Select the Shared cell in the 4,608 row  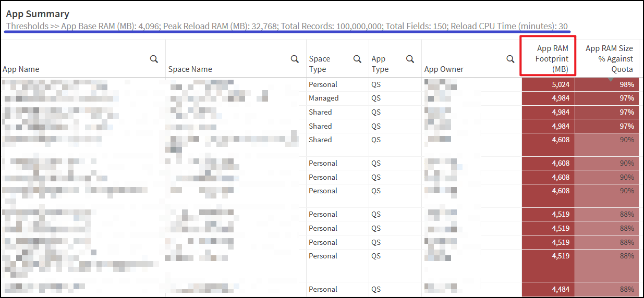coord(320,140)
